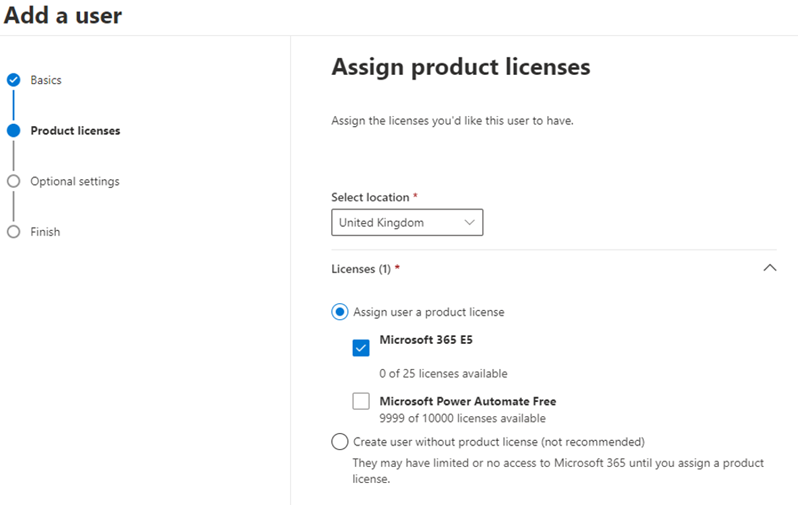Select Assign user a product license radio

point(340,312)
